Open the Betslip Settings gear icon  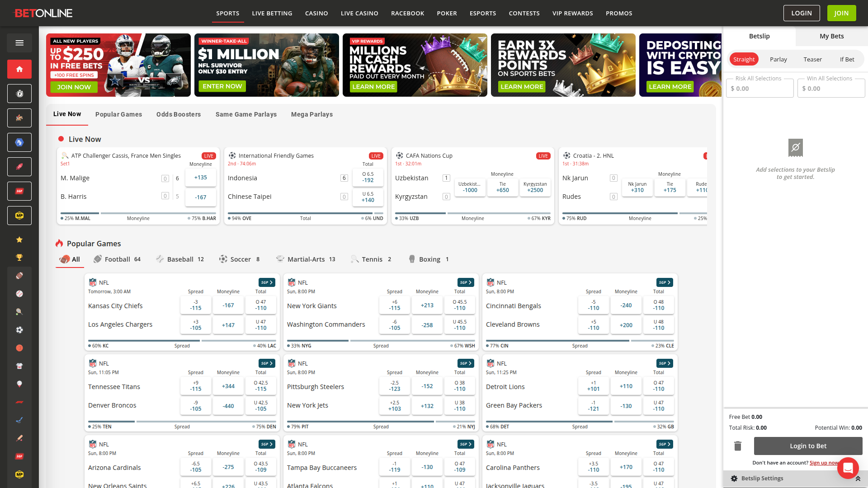click(733, 478)
